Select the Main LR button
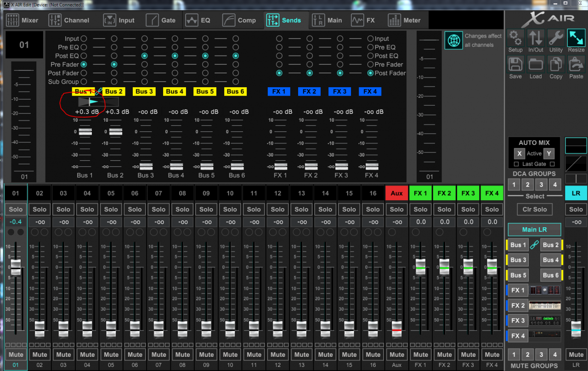This screenshot has width=588, height=371. click(x=534, y=230)
